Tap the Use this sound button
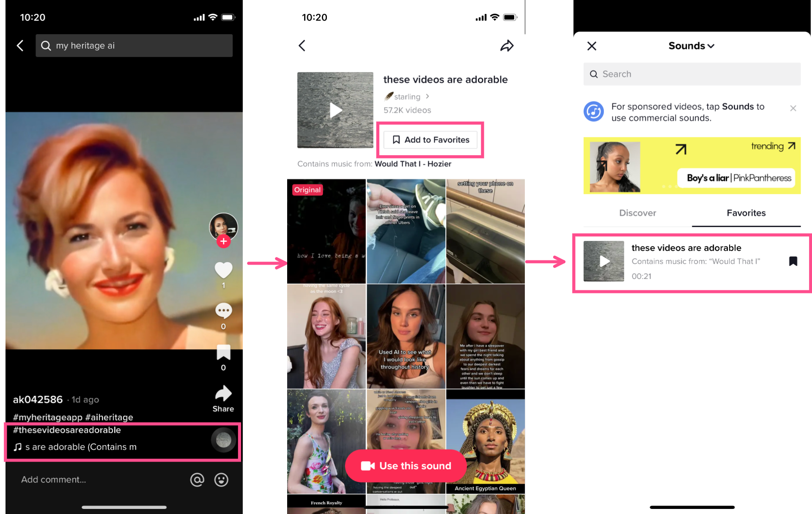 click(x=406, y=466)
